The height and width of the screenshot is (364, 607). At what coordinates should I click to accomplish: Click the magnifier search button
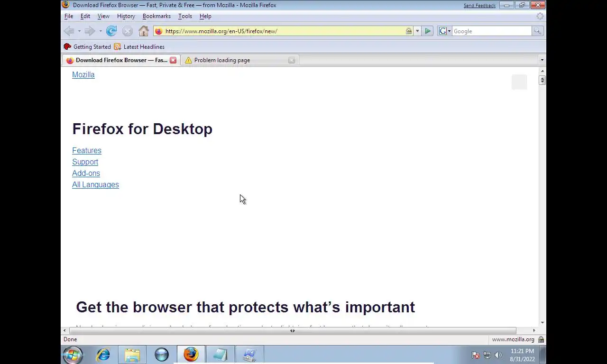tap(537, 31)
